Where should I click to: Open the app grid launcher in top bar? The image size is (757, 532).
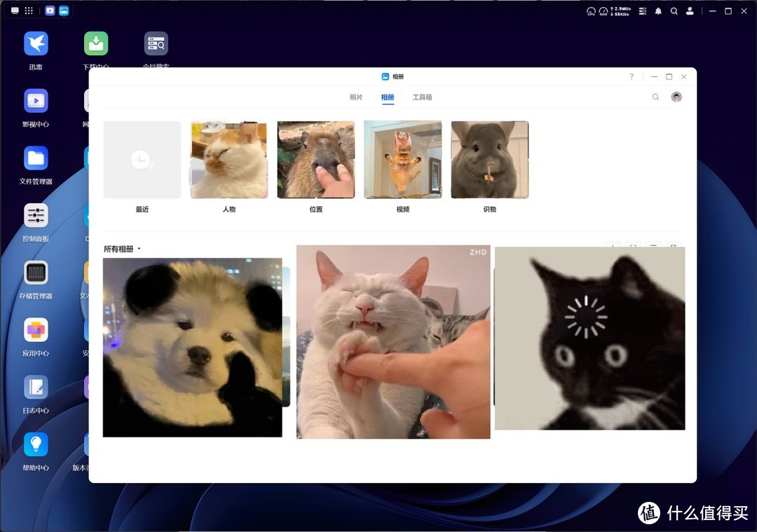click(29, 11)
